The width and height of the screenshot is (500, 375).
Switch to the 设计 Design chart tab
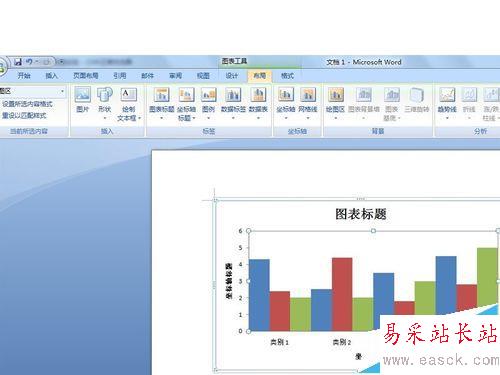[232, 76]
